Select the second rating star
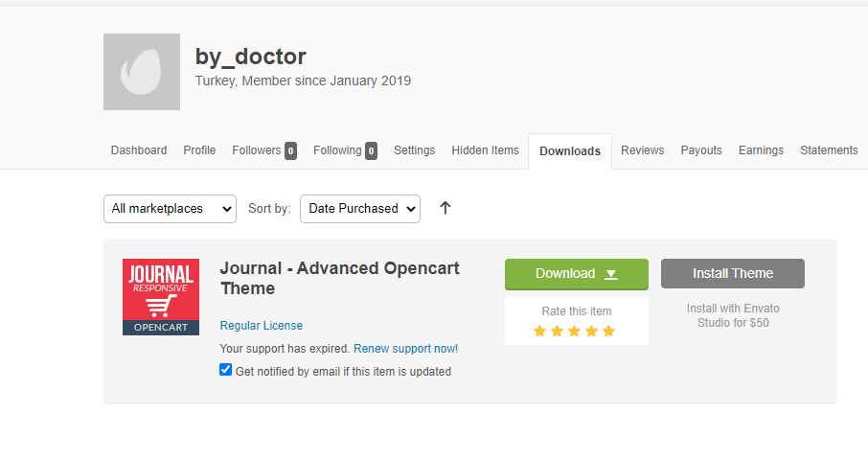 [558, 332]
